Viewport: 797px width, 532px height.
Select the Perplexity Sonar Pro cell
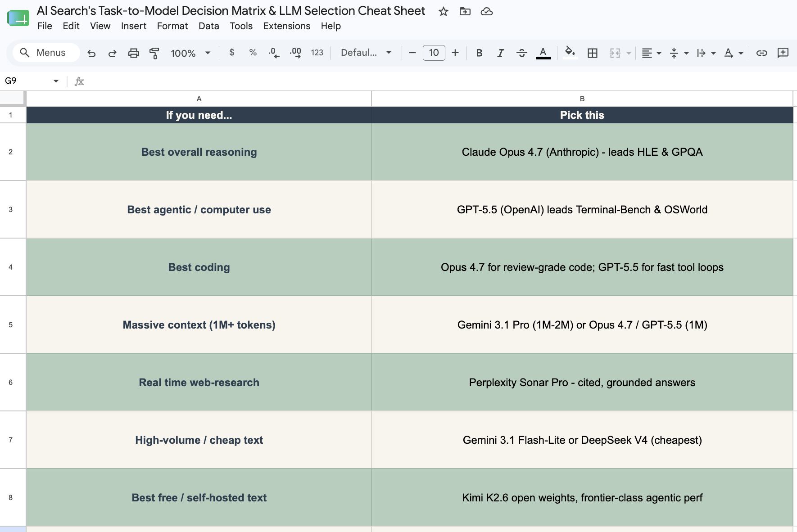[x=582, y=382]
